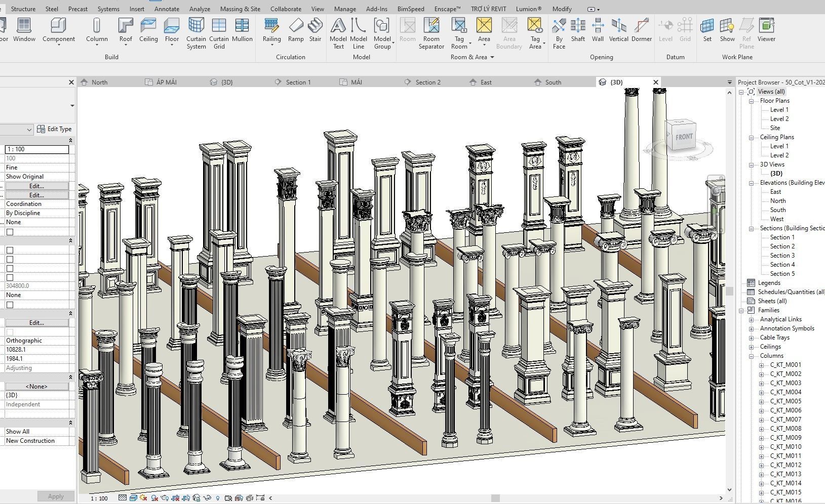The height and width of the screenshot is (504, 825).
Task: Switch to the Annotate ribbon tab
Action: (x=167, y=9)
